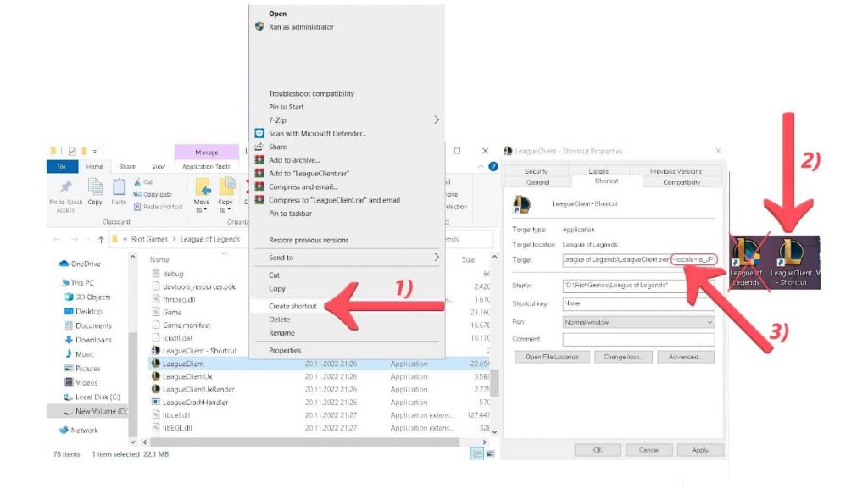
Task: Click the Up folder arrow in Explorer
Action: point(101,240)
